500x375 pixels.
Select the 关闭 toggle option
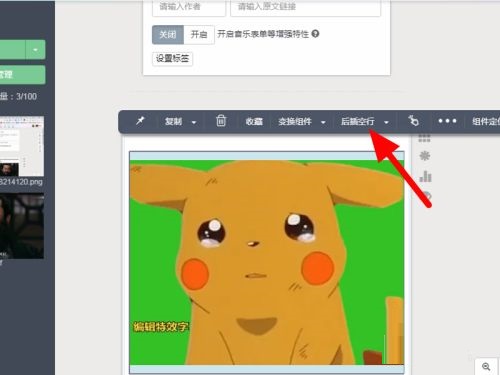[168, 34]
